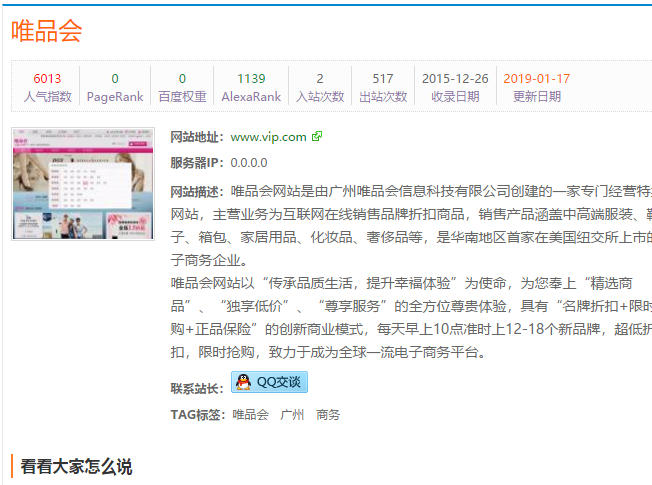Click the 服务器IP value 0.0.0.0

(x=249, y=163)
